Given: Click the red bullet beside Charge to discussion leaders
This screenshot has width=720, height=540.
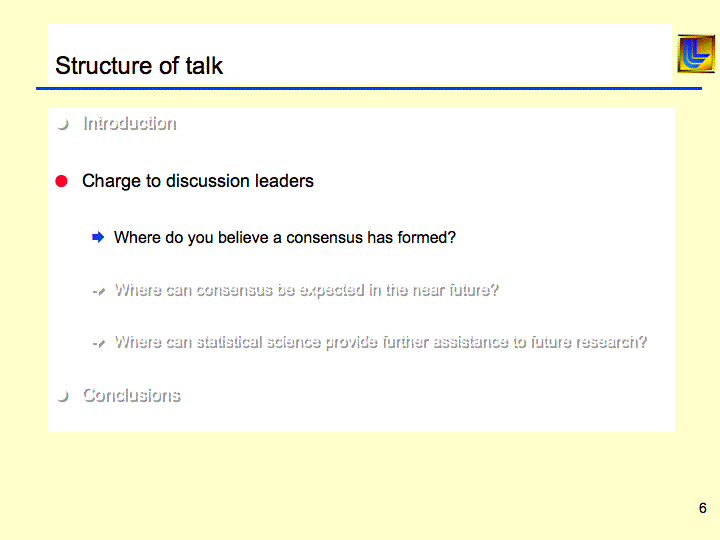Looking at the screenshot, I should click(61, 181).
